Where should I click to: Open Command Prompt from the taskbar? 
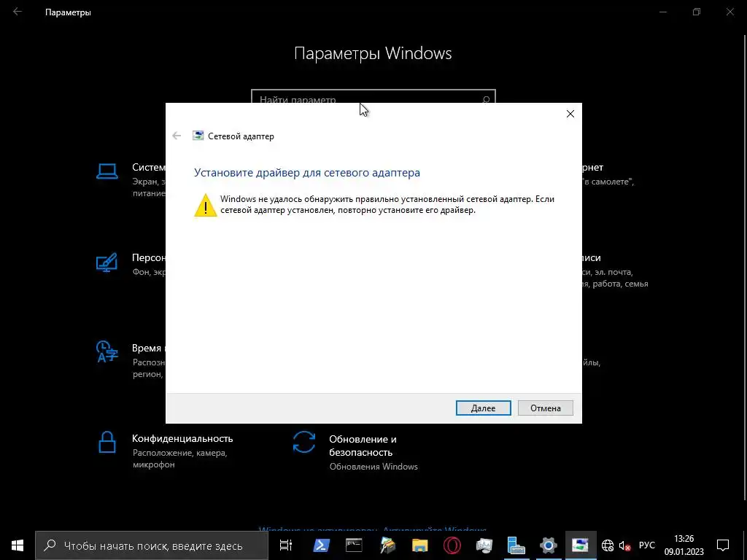tap(354, 545)
